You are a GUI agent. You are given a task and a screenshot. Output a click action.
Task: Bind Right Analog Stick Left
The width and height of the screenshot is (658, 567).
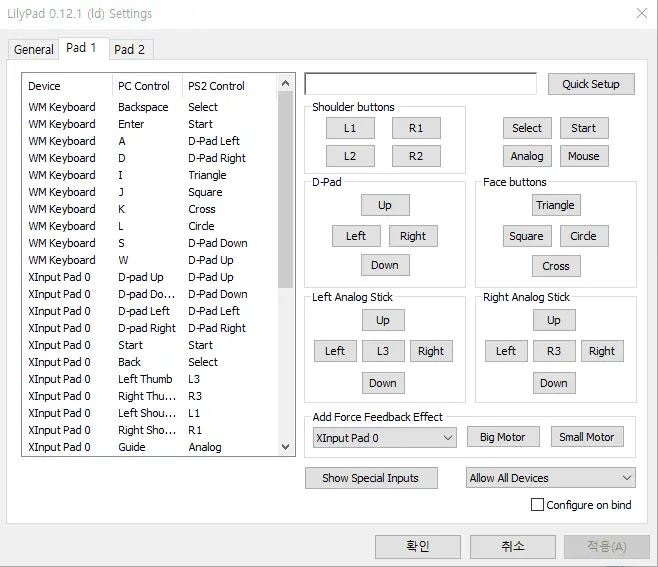[506, 351]
